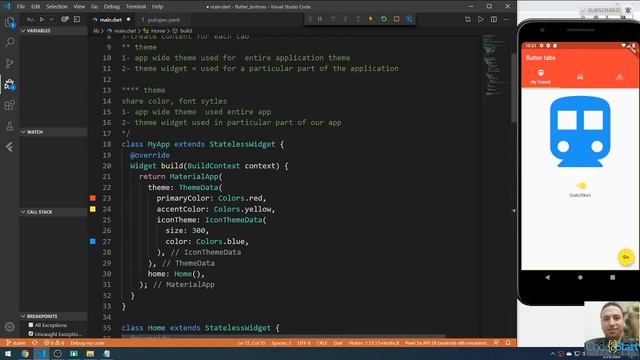The height and width of the screenshot is (360, 640).
Task: Open the Search view in activity bar
Action: (x=9, y=42)
